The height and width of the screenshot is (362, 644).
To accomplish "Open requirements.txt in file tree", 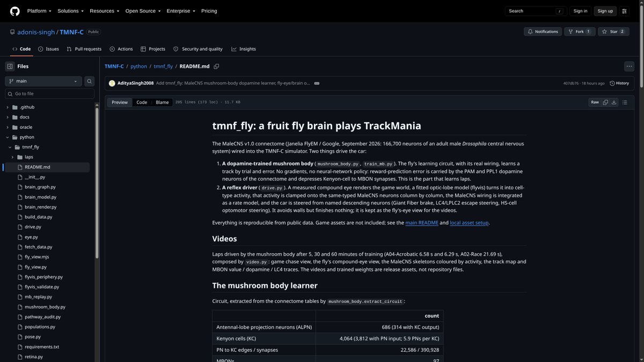I will tap(42, 347).
